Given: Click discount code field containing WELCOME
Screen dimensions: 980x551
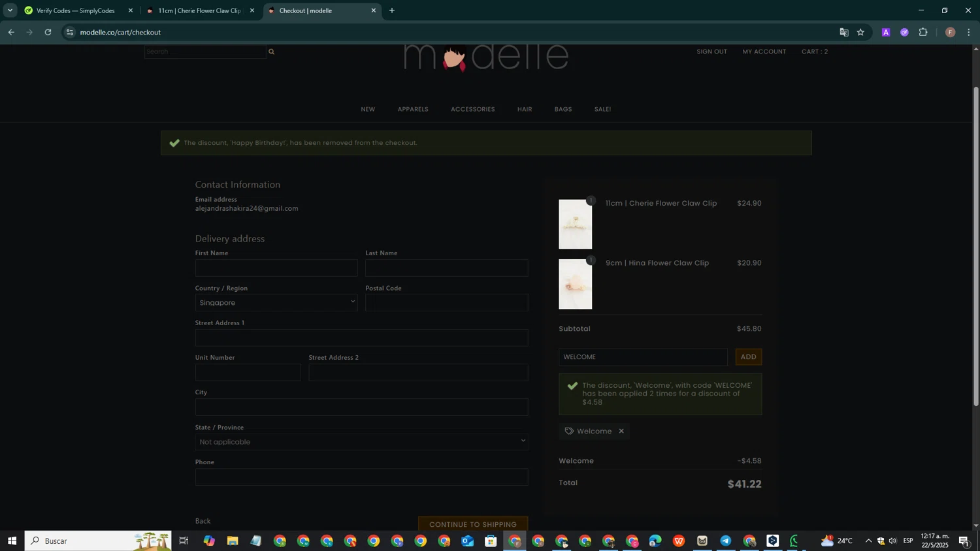Looking at the screenshot, I should (x=643, y=357).
